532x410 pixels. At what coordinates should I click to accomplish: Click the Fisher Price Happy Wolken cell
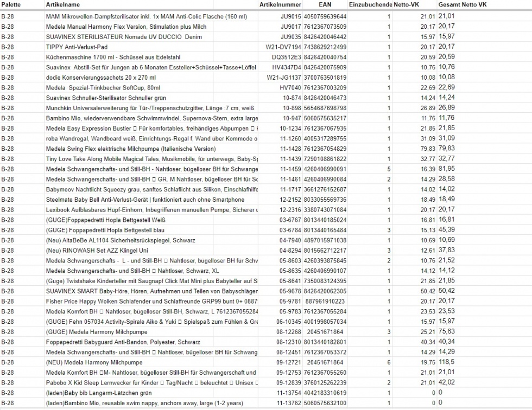pos(152,301)
